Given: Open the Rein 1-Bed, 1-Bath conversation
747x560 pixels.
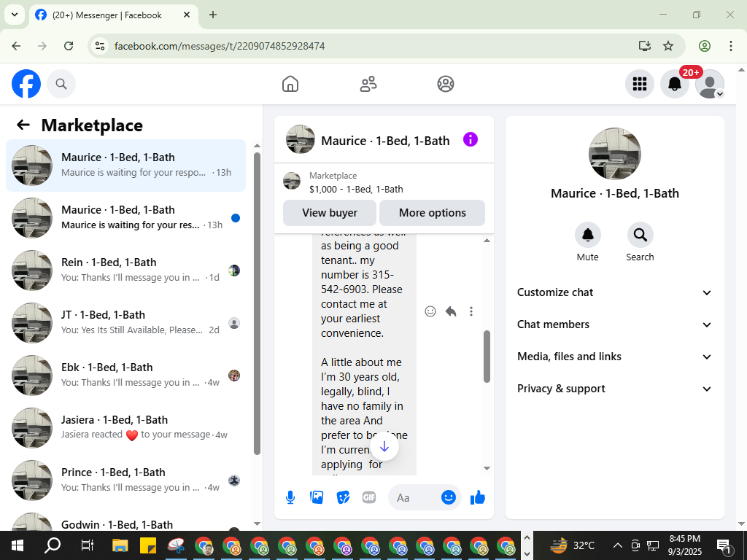Looking at the screenshot, I should [125, 270].
